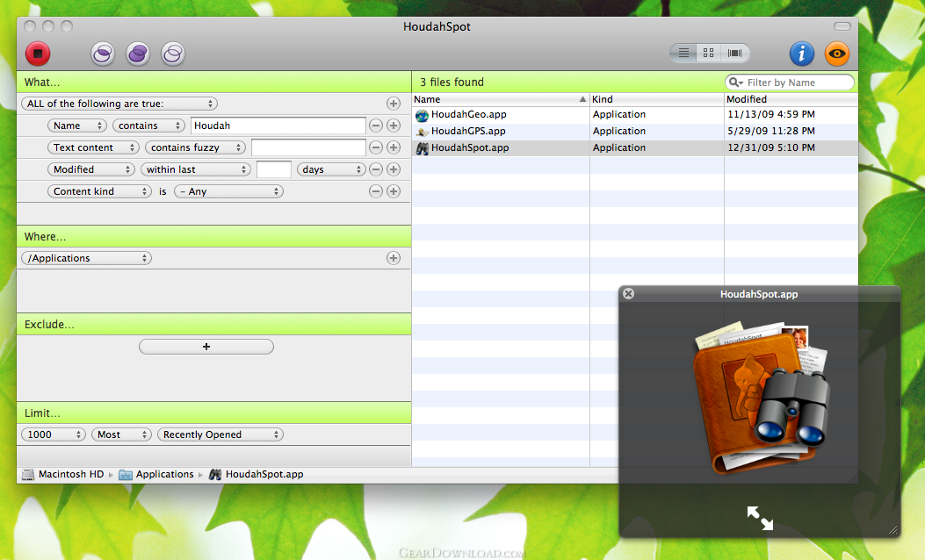This screenshot has height=560, width=925.
Task: Open the 'Most' limit dropdown
Action: (121, 434)
